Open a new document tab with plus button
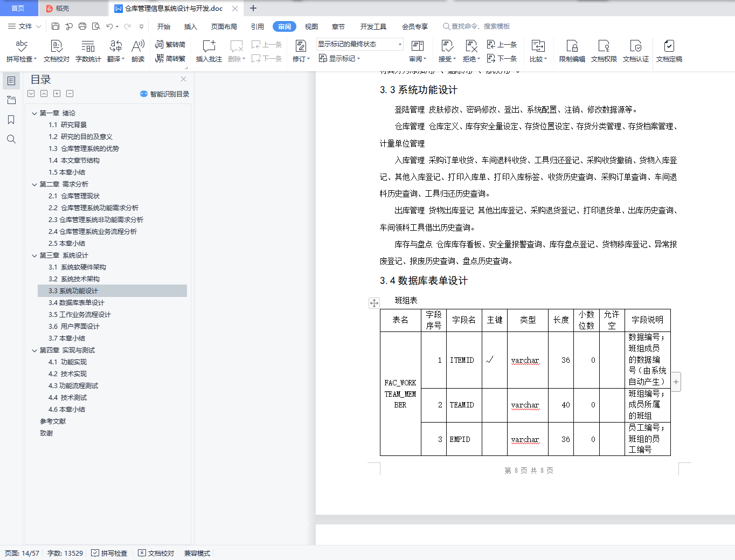 pos(253,8)
